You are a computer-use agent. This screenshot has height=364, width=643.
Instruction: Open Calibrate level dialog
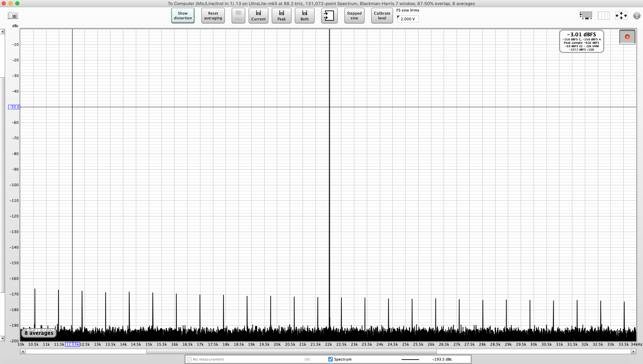pos(382,16)
